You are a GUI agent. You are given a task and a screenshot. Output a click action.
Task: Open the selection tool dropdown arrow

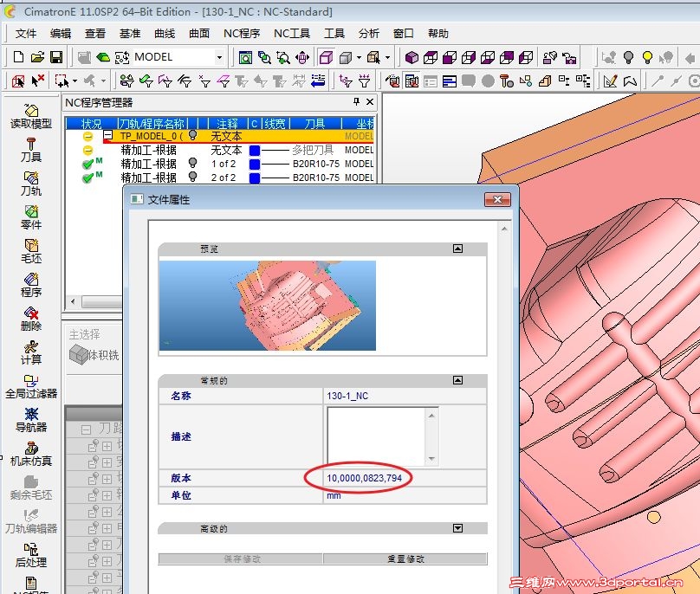[75, 81]
